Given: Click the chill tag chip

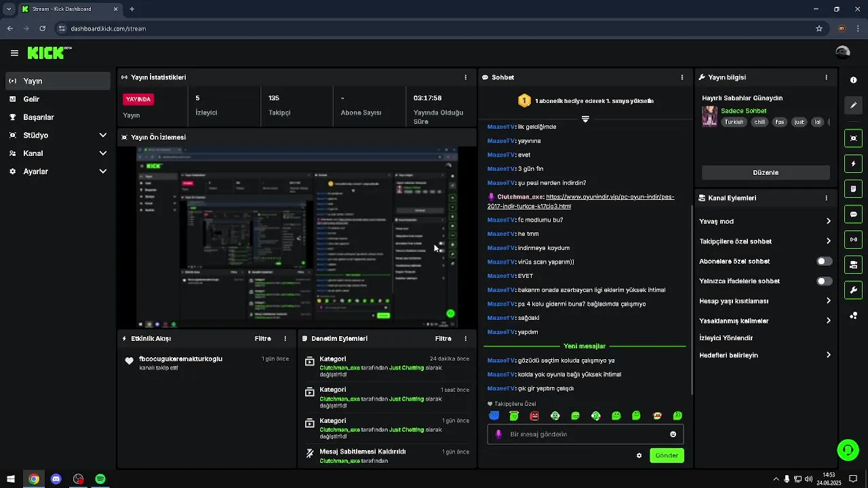Looking at the screenshot, I should [759, 123].
